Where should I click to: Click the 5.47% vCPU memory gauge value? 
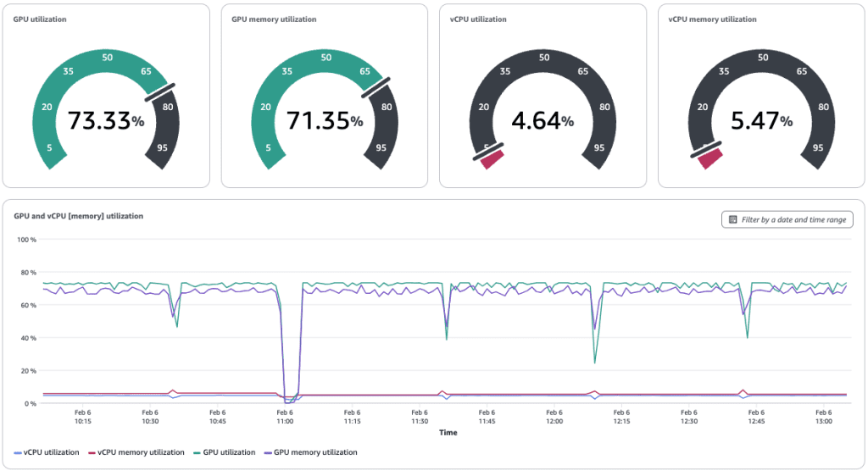[761, 121]
